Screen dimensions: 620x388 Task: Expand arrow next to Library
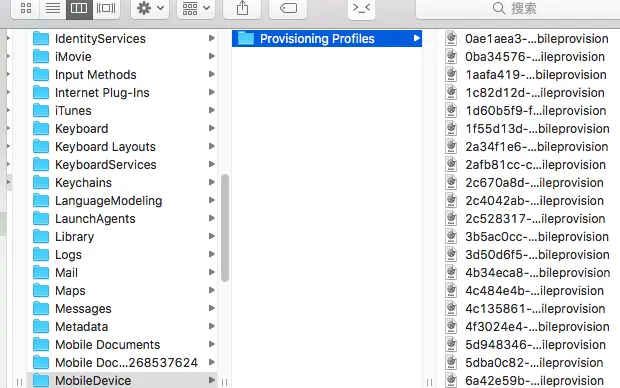[212, 236]
